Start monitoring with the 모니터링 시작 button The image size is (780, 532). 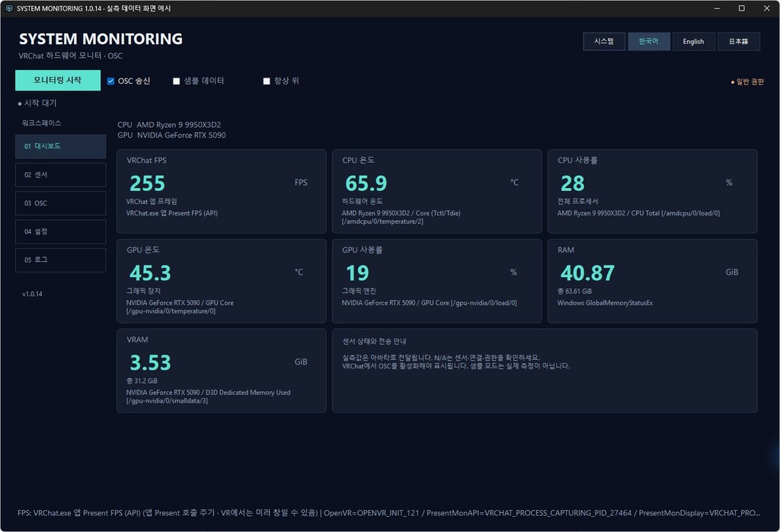pyautogui.click(x=58, y=80)
